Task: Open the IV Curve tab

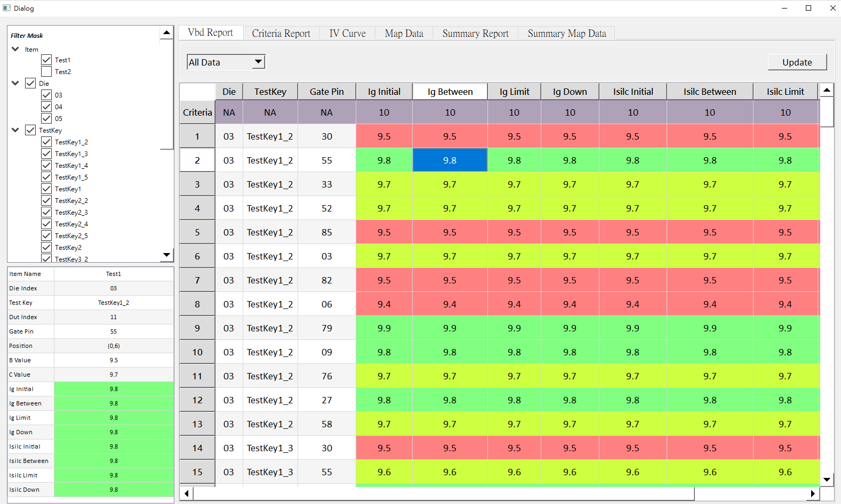Action: coord(347,33)
